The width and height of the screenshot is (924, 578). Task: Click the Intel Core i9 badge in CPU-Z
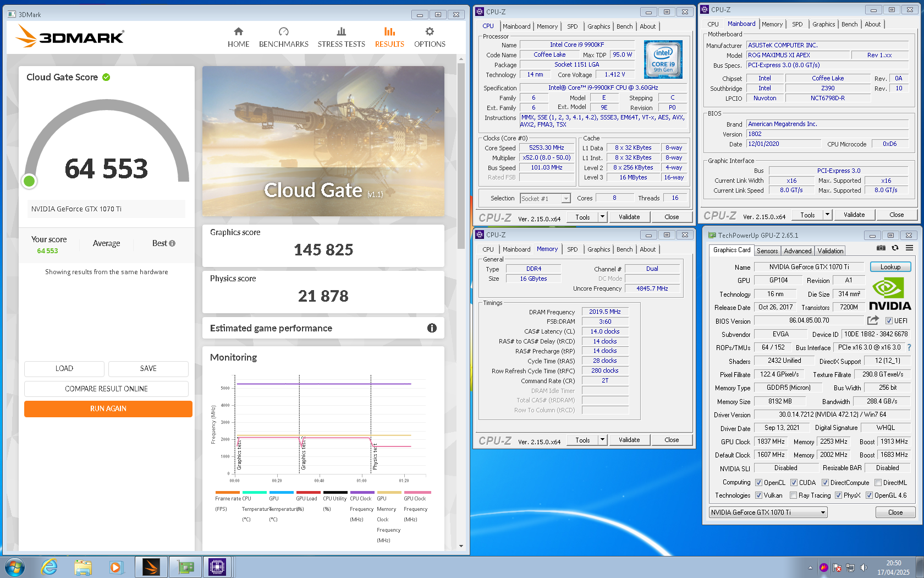tap(663, 59)
